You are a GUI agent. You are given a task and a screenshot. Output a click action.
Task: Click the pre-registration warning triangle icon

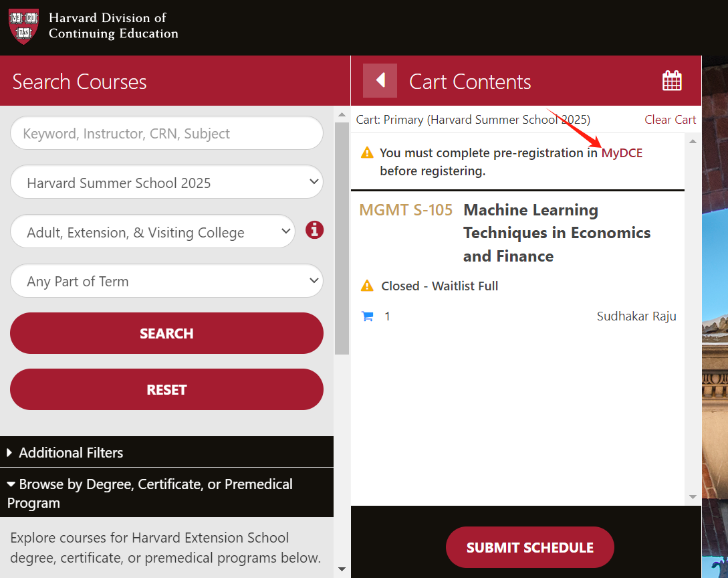point(367,153)
